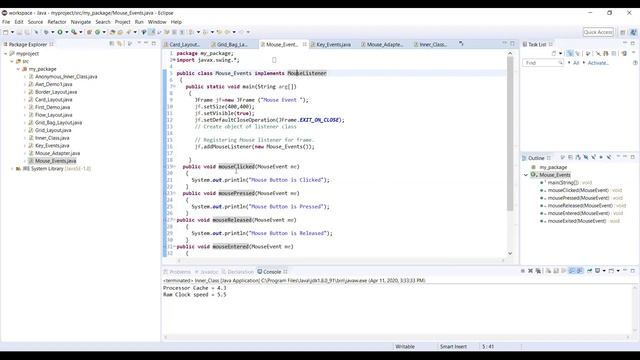Collapse Mouse_Events class in Outline

[526, 175]
